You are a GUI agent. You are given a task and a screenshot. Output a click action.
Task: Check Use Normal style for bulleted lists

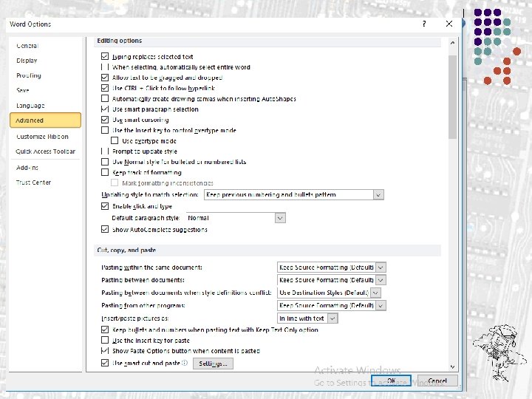[x=105, y=162]
